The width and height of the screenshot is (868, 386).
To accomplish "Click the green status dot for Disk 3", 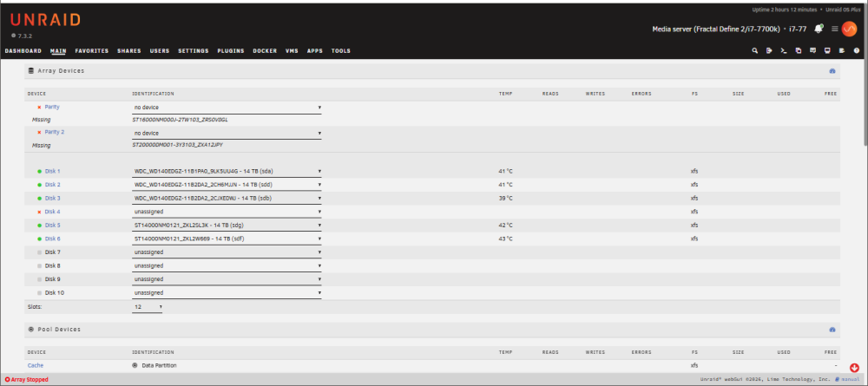I will point(39,198).
